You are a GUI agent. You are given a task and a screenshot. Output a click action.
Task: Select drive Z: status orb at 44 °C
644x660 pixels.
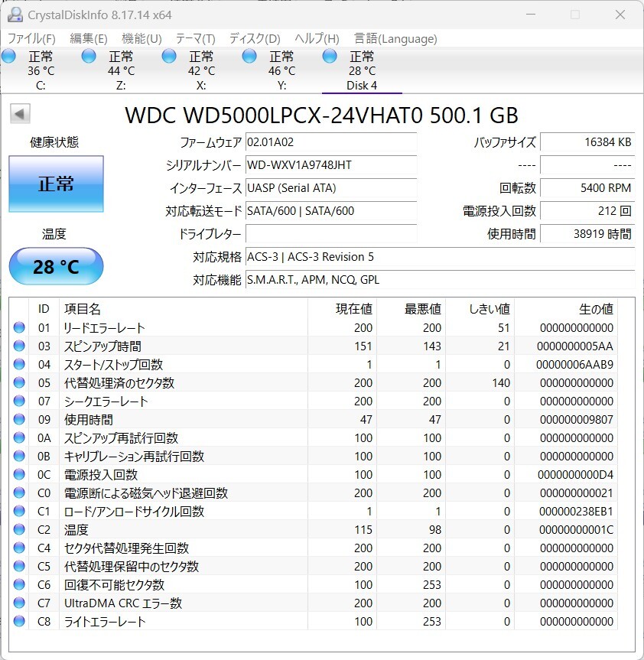[x=89, y=56]
